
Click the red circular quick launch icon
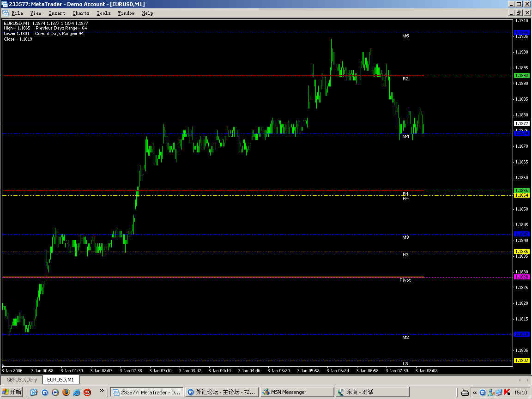tap(87, 392)
